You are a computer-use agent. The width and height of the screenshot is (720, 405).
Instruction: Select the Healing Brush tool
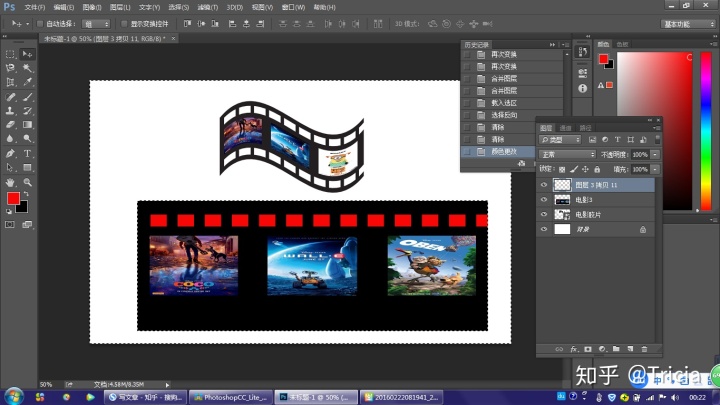10,97
